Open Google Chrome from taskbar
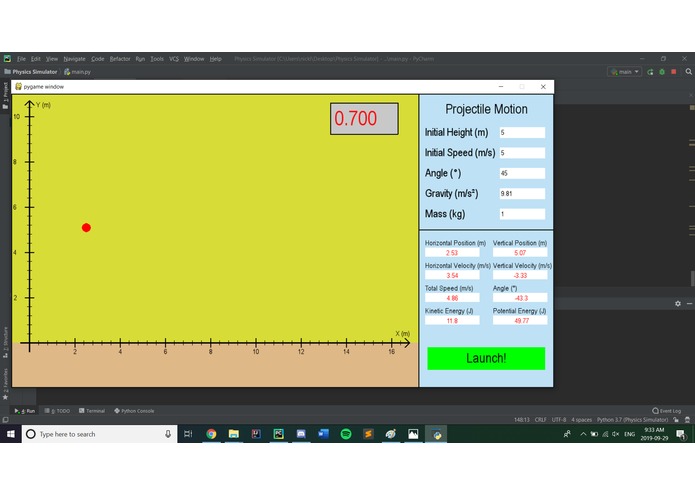 tap(211, 434)
